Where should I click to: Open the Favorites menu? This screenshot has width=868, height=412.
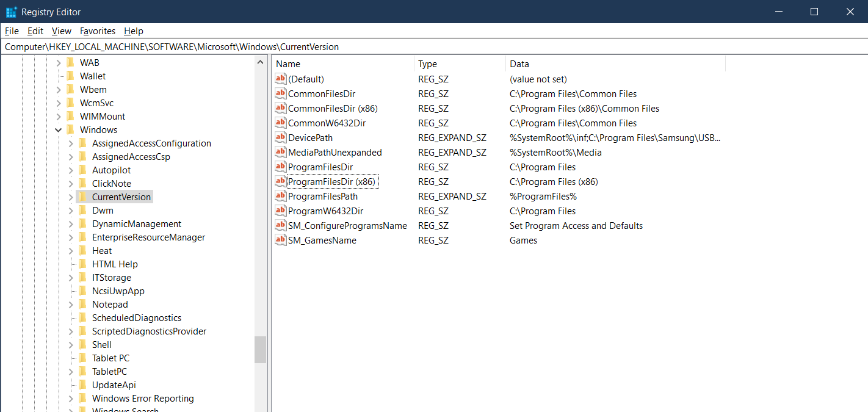coord(97,31)
